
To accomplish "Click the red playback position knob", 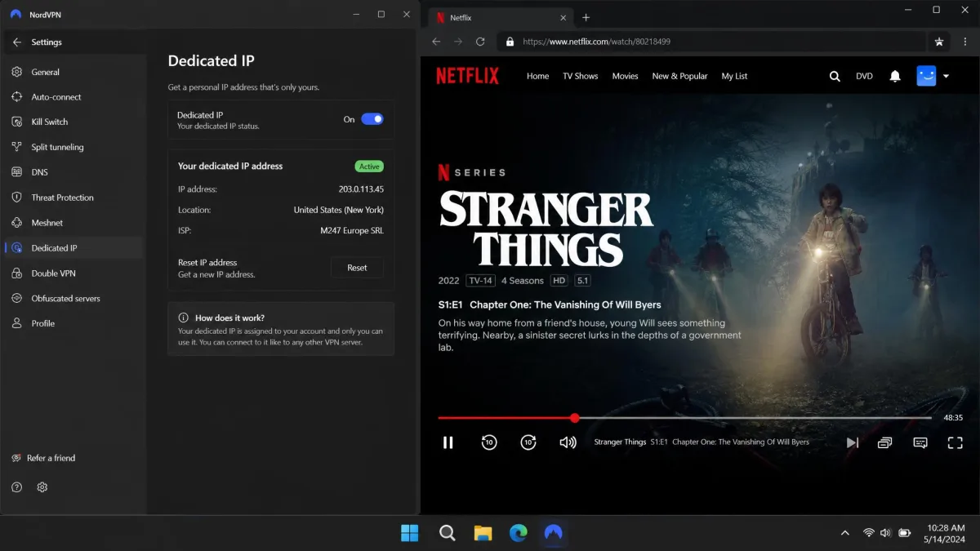I will tap(575, 418).
